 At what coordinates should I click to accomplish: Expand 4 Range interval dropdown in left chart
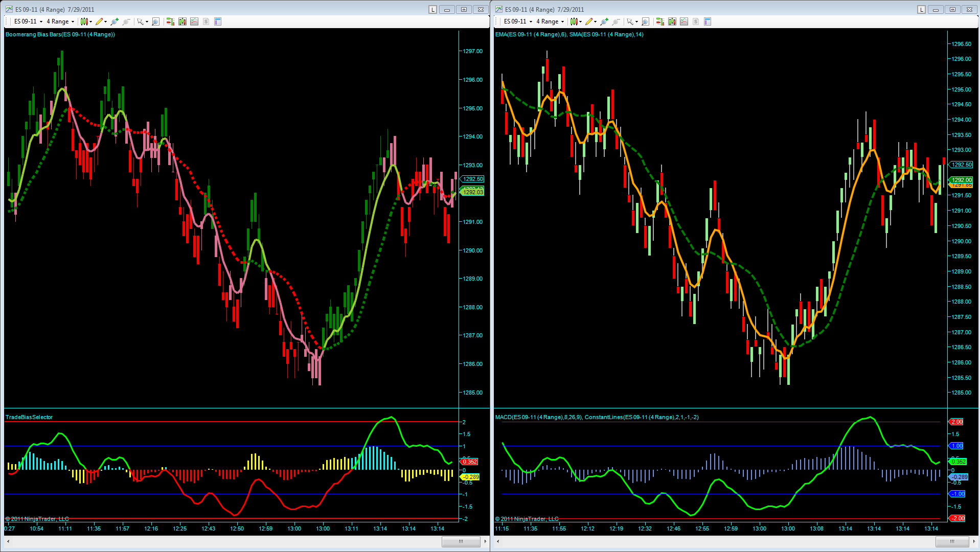coord(73,21)
